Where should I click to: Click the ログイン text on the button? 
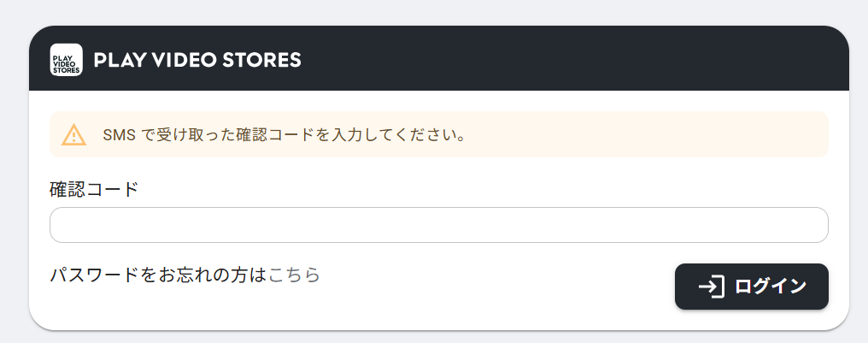pyautogui.click(x=771, y=287)
